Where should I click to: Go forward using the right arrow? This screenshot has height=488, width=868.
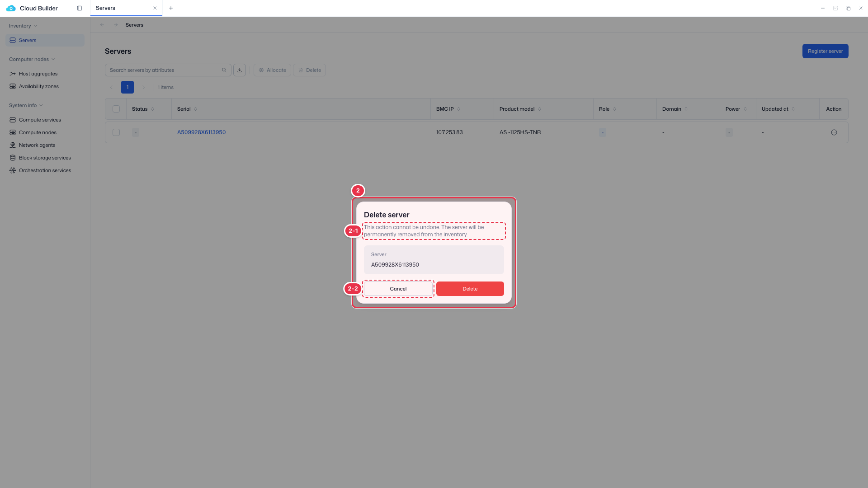click(x=116, y=25)
